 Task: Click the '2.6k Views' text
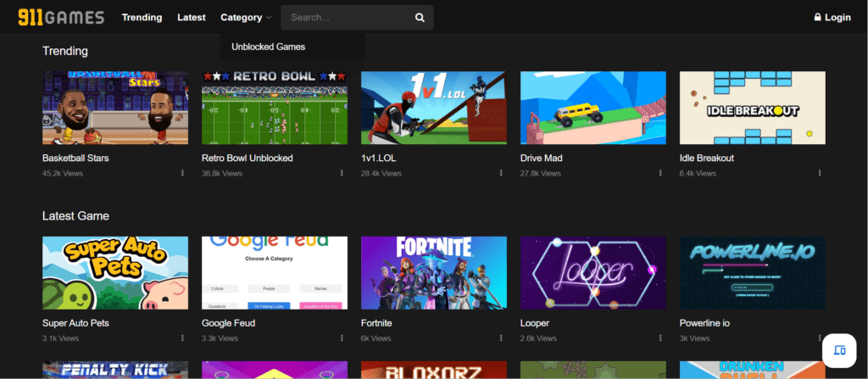coord(538,338)
